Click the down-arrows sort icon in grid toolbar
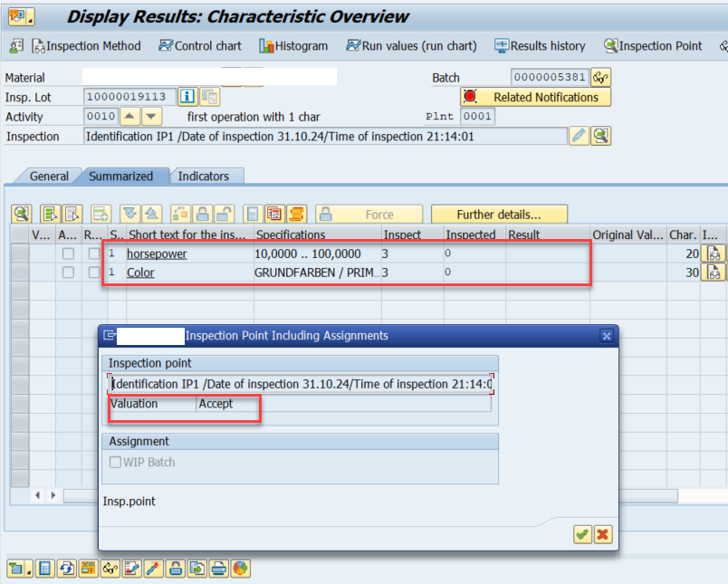Viewport: 728px width, 584px height. [130, 214]
